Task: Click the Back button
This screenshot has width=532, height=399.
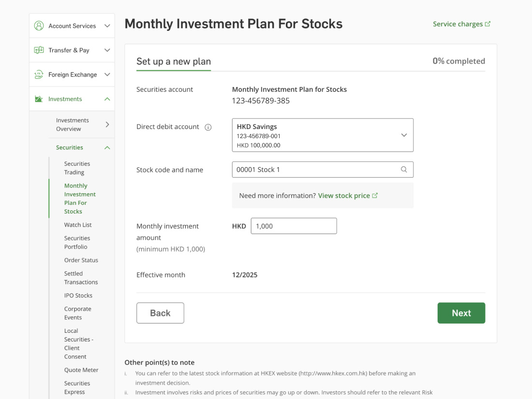Action: [160, 313]
